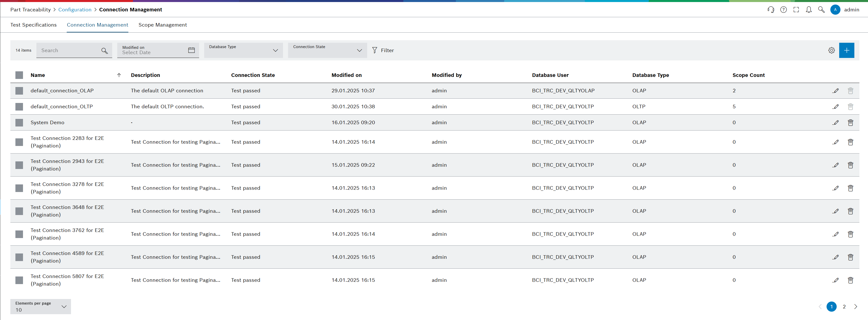The height and width of the screenshot is (320, 868).
Task: Open table settings gear icon
Action: coord(831,50)
